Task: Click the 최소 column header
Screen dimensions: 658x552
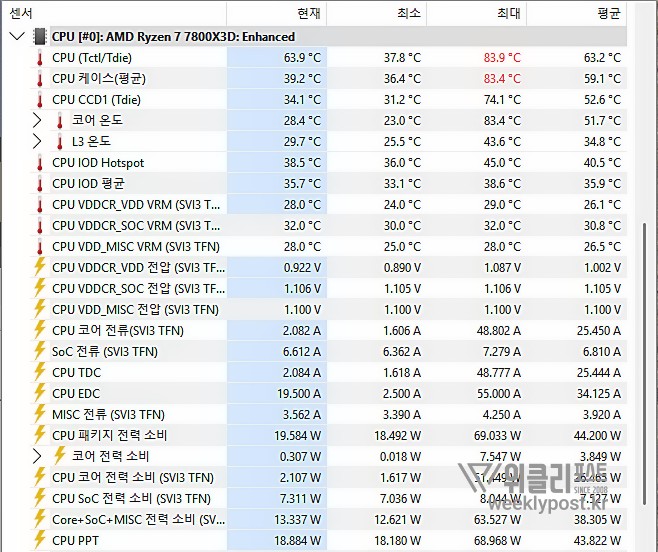Action: 409,13
